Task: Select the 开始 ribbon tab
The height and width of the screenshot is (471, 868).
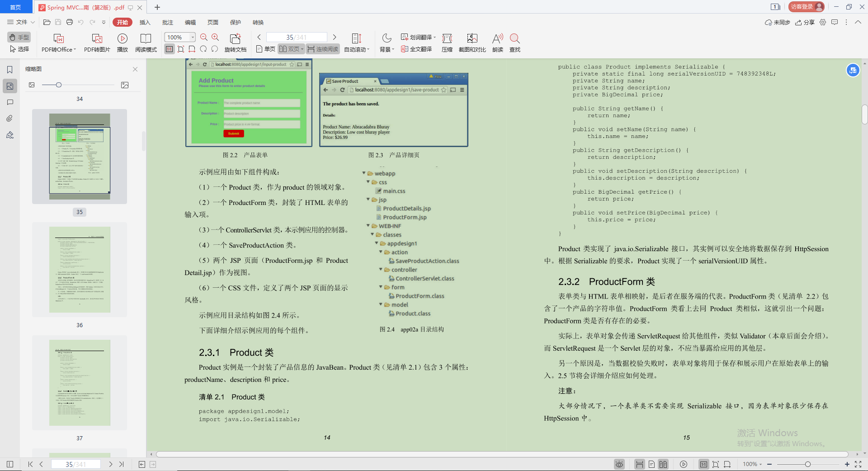Action: click(123, 22)
